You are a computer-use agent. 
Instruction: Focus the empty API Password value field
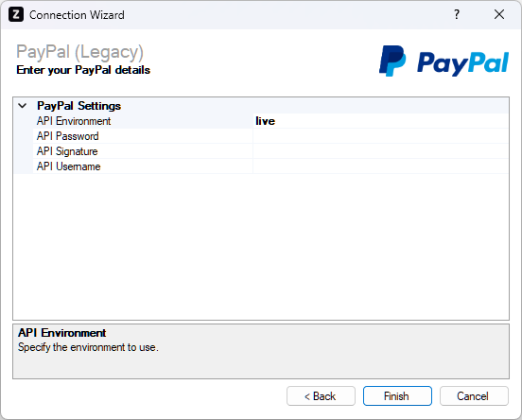pyautogui.click(x=380, y=136)
